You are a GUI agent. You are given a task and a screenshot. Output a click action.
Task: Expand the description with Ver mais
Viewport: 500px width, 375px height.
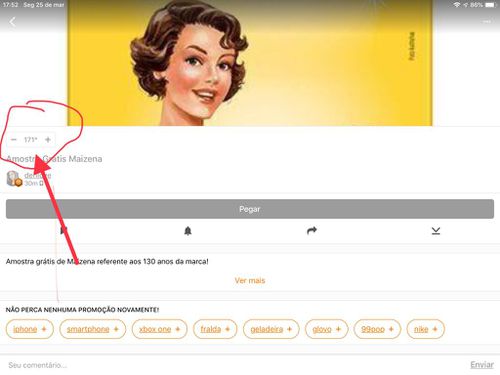click(x=250, y=280)
